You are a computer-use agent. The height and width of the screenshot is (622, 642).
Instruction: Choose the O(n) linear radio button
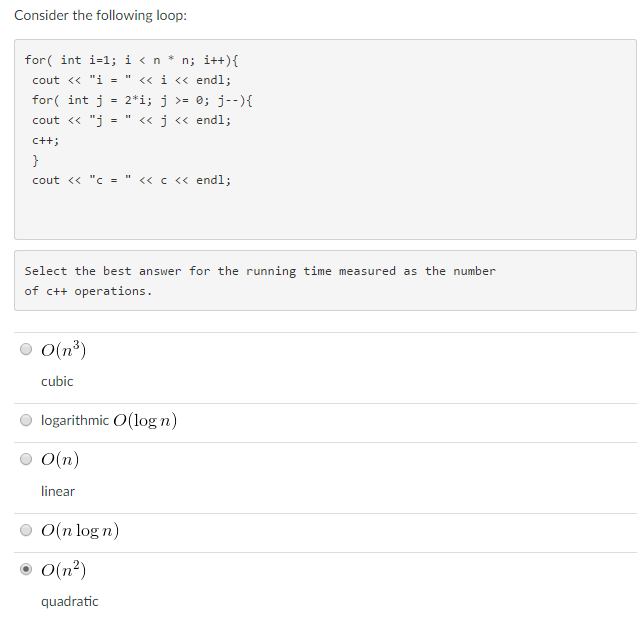point(26,459)
